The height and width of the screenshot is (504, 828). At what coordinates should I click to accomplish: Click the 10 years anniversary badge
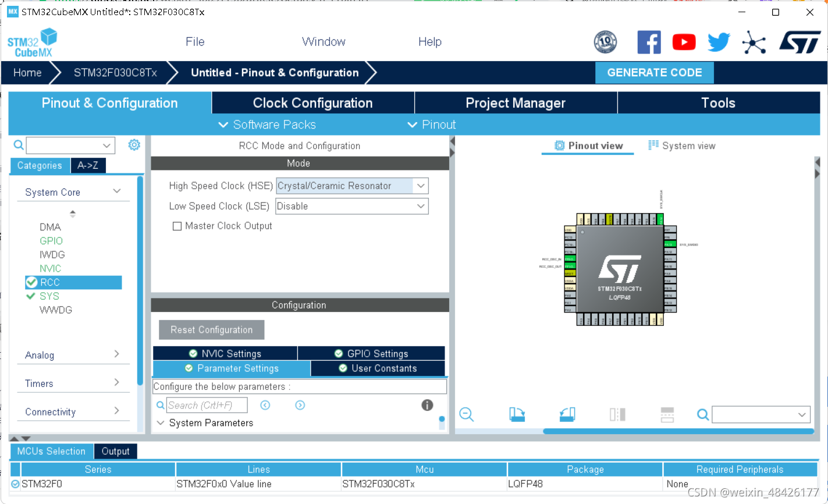[x=605, y=42]
